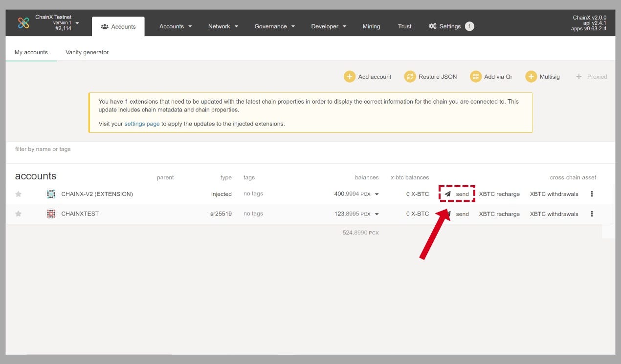Follow the settings page link
This screenshot has width=621, height=364.
tap(142, 124)
